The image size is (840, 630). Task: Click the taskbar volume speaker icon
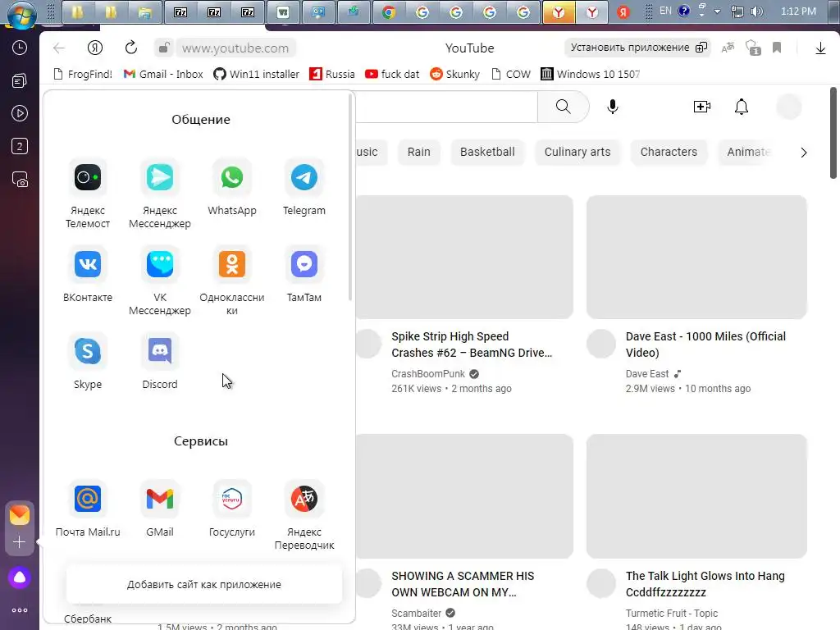tap(757, 11)
